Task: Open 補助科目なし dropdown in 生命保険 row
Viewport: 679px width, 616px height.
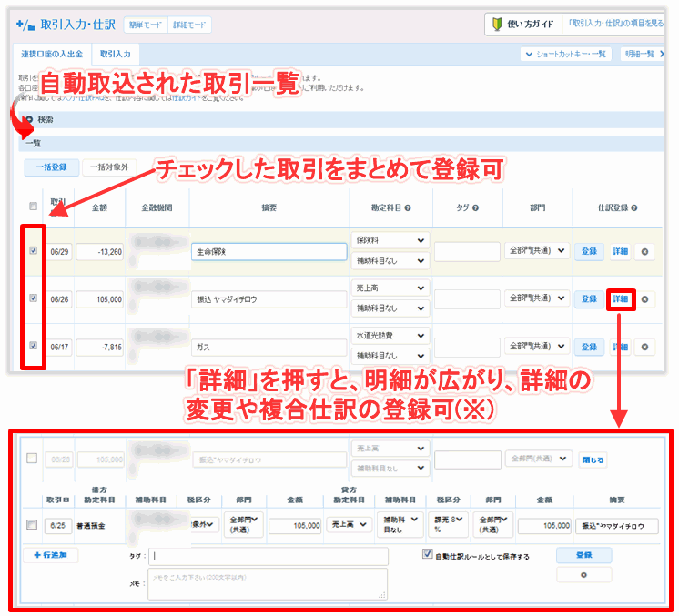Action: point(390,261)
